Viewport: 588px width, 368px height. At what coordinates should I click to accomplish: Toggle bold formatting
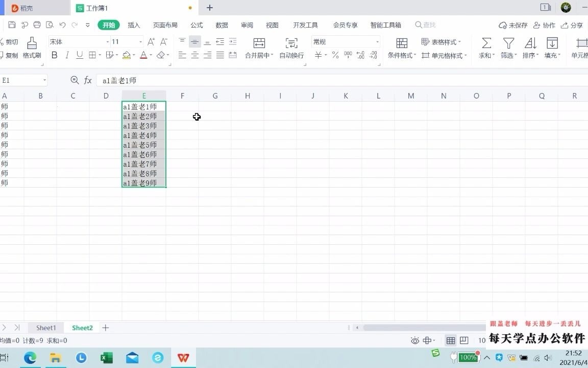(x=54, y=55)
